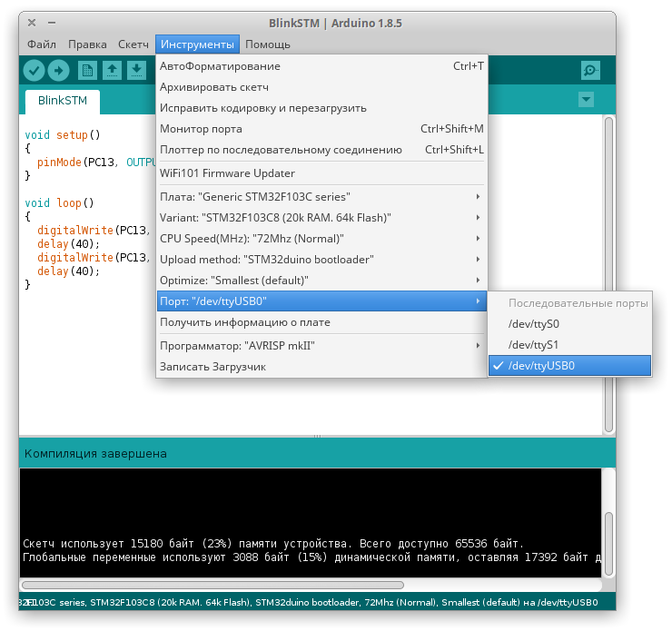Minimize the Arduino window

[x=52, y=23]
